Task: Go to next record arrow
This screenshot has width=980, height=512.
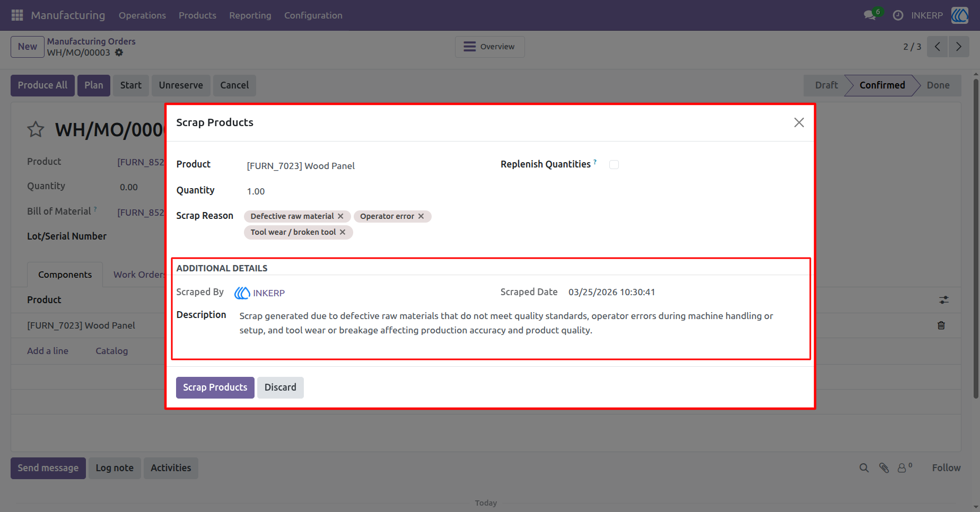Action: pos(959,47)
